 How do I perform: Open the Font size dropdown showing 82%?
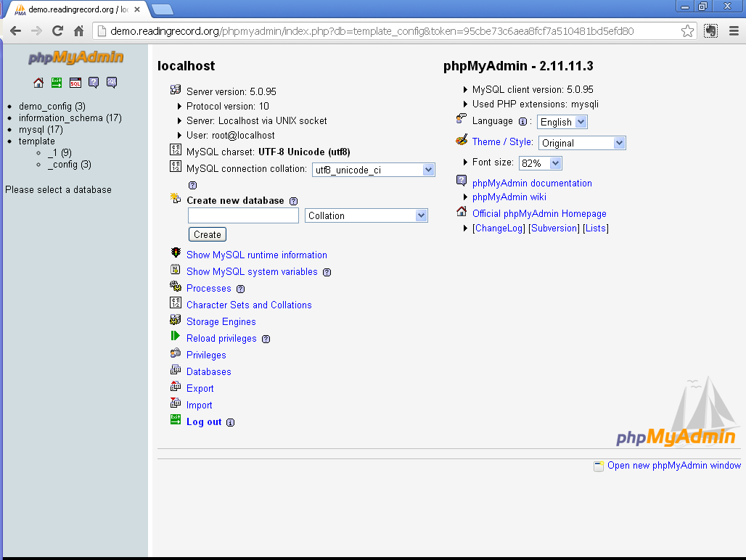pos(541,163)
